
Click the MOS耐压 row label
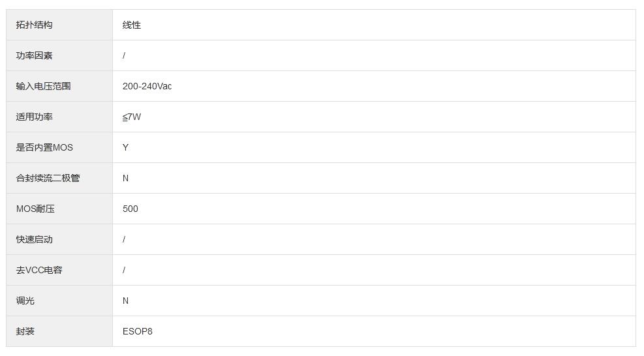[x=35, y=209]
